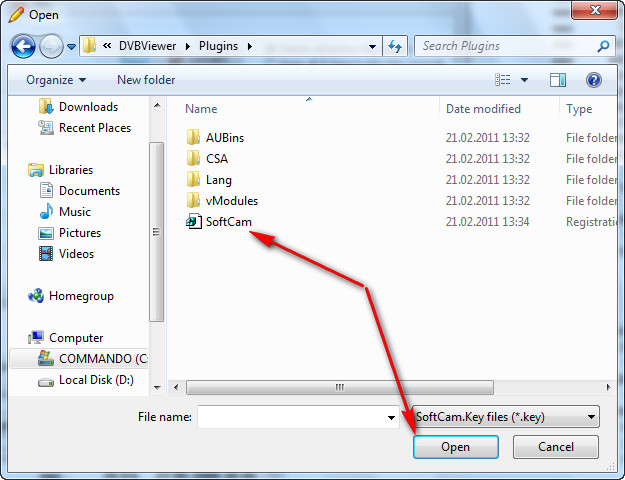Viewport: 625px width, 480px height.
Task: Open the SoftCam.Key file type dropdown
Action: point(506,417)
